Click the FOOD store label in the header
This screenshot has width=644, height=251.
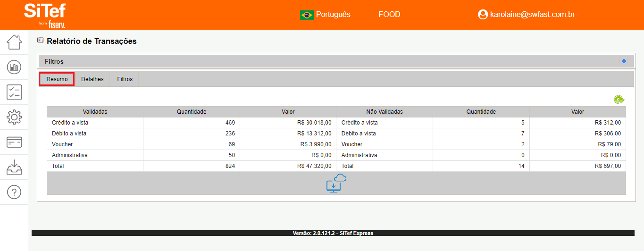[389, 15]
